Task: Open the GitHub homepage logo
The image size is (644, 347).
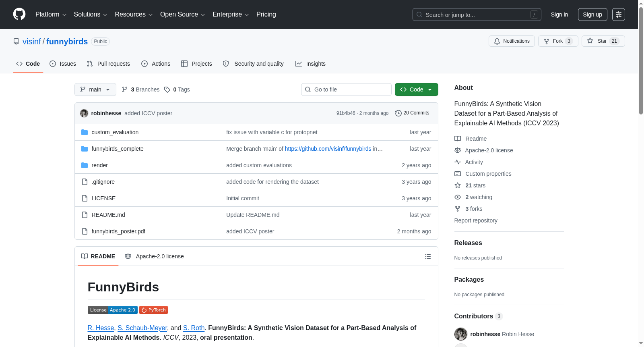Action: 19,14
